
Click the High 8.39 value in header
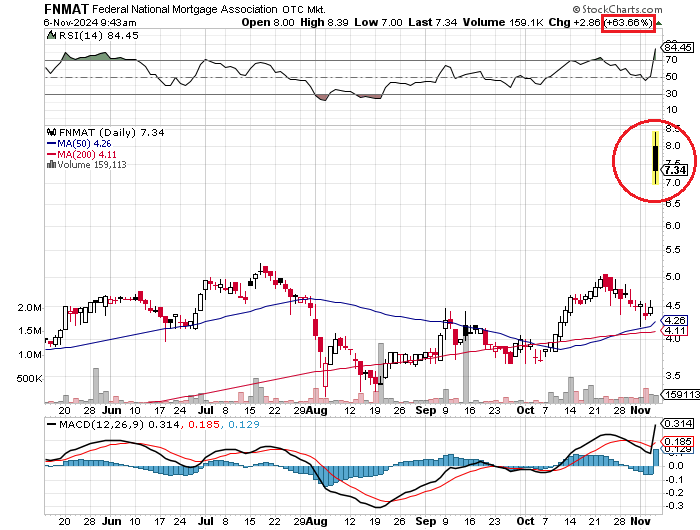[x=324, y=22]
